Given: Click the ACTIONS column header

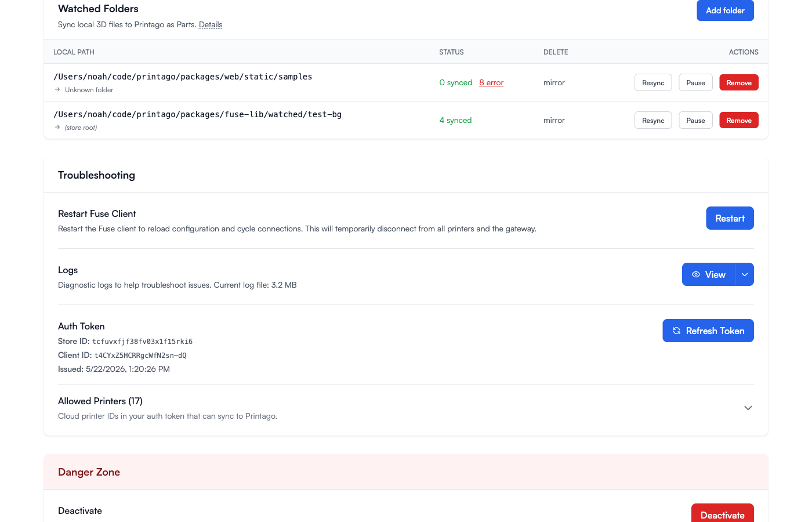Looking at the screenshot, I should (x=744, y=52).
